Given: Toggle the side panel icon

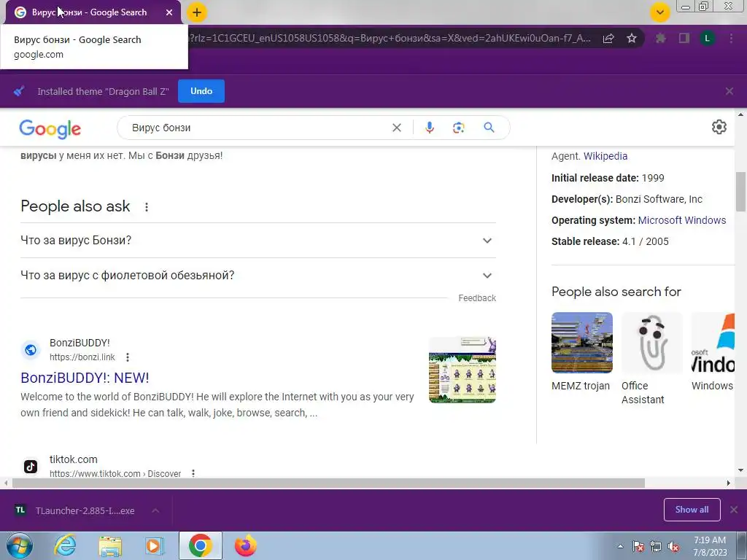Looking at the screenshot, I should [x=684, y=38].
